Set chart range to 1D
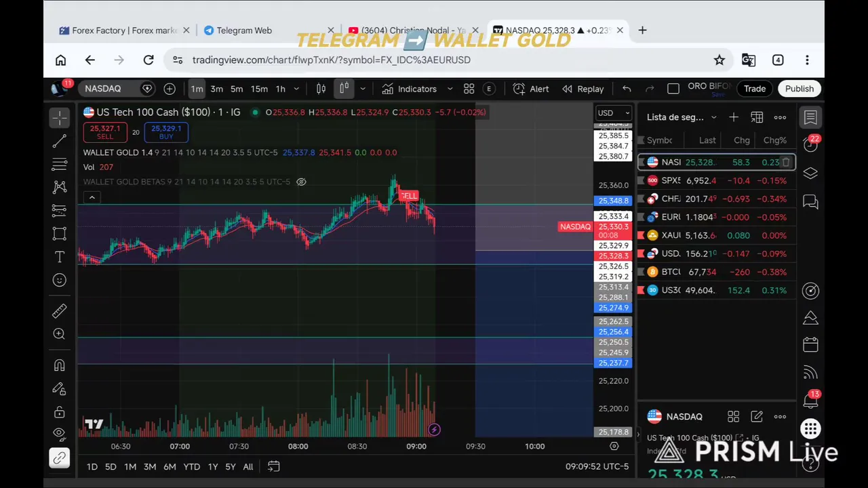Image resolution: width=868 pixels, height=488 pixels. tap(92, 466)
